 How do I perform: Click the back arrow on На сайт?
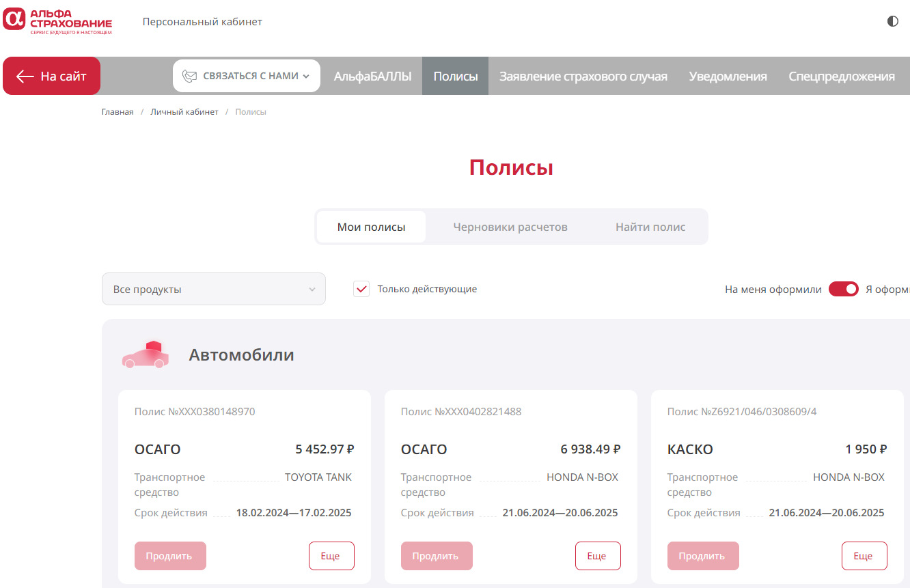pyautogui.click(x=25, y=76)
